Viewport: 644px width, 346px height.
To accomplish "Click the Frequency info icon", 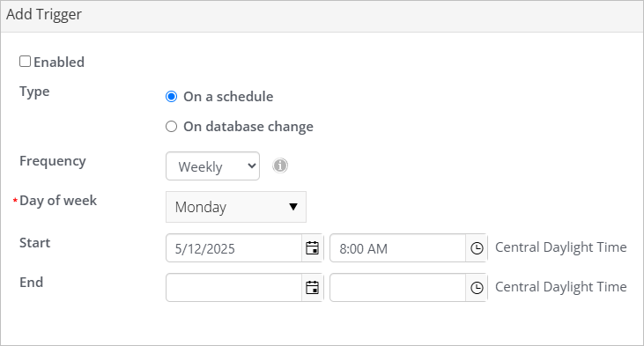I will pos(280,166).
